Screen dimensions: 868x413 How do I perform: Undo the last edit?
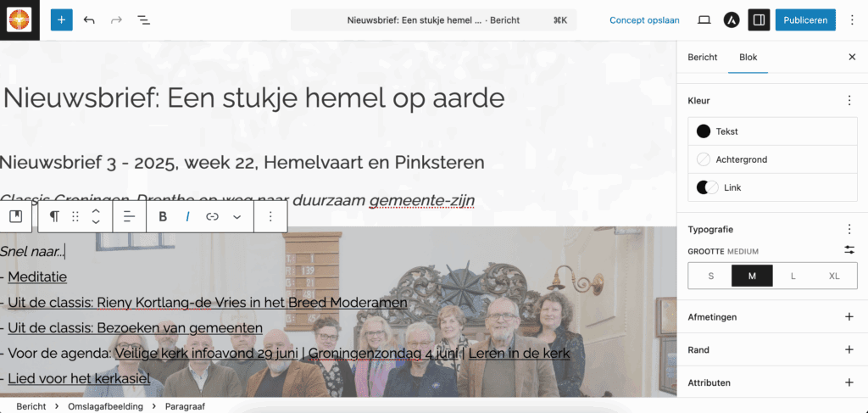[x=89, y=20]
